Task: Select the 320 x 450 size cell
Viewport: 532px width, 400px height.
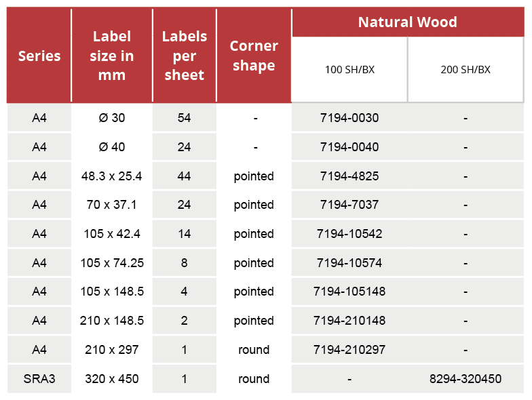Action: [x=111, y=379]
